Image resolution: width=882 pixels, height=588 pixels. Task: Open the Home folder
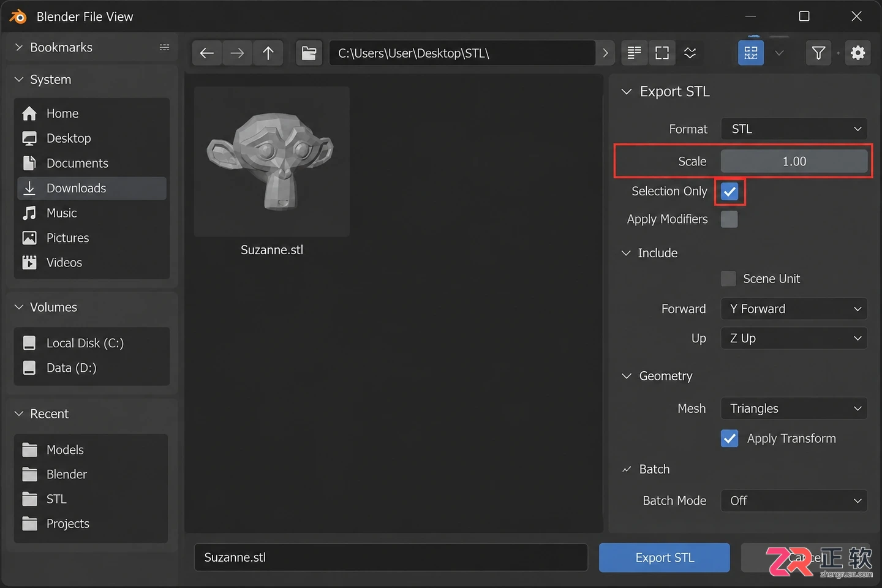[x=92, y=113]
